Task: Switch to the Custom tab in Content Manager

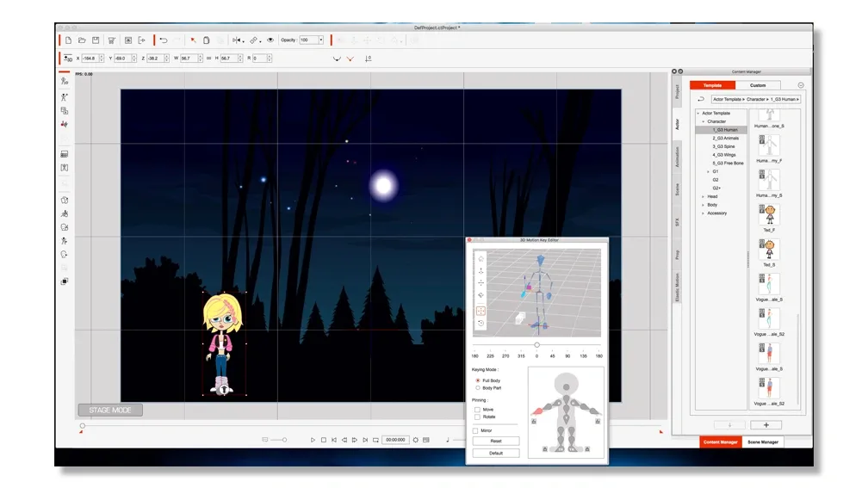Action: click(758, 85)
